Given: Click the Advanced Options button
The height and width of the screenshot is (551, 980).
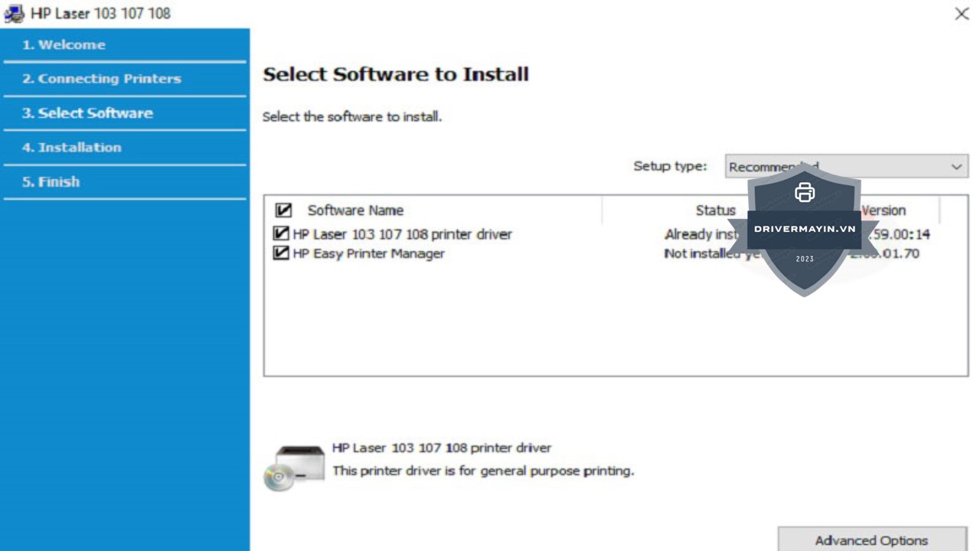Looking at the screenshot, I should [871, 540].
